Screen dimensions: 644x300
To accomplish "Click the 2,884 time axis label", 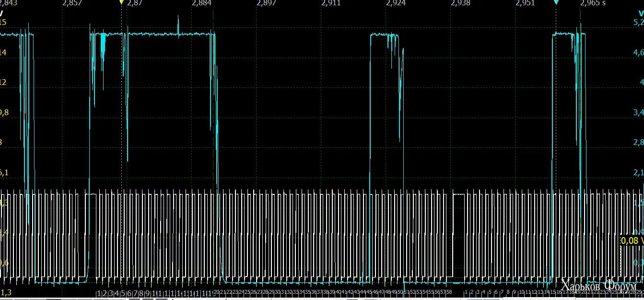I will click(201, 3).
